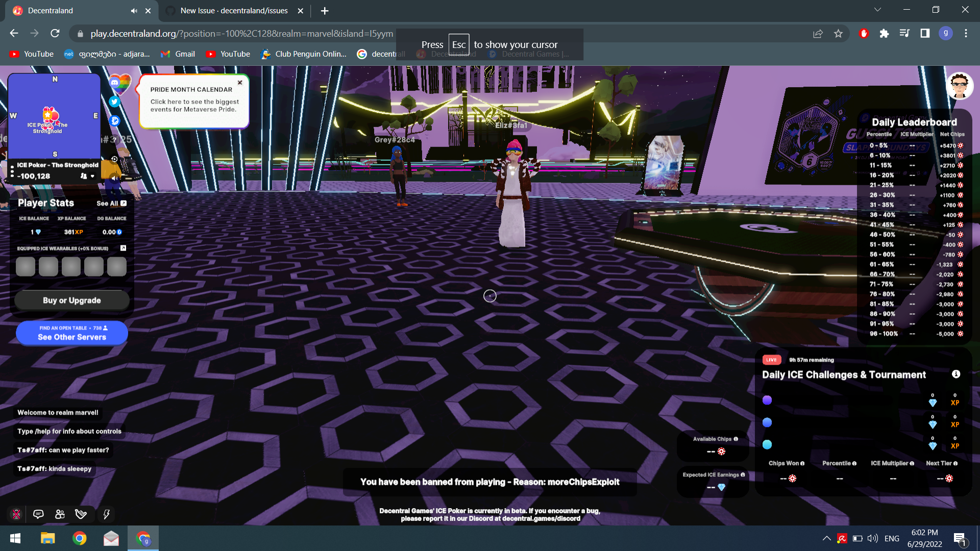Screen dimensions: 980x551
Task: Expand the minimap dropdown arrow next to -100,128
Action: (x=92, y=177)
